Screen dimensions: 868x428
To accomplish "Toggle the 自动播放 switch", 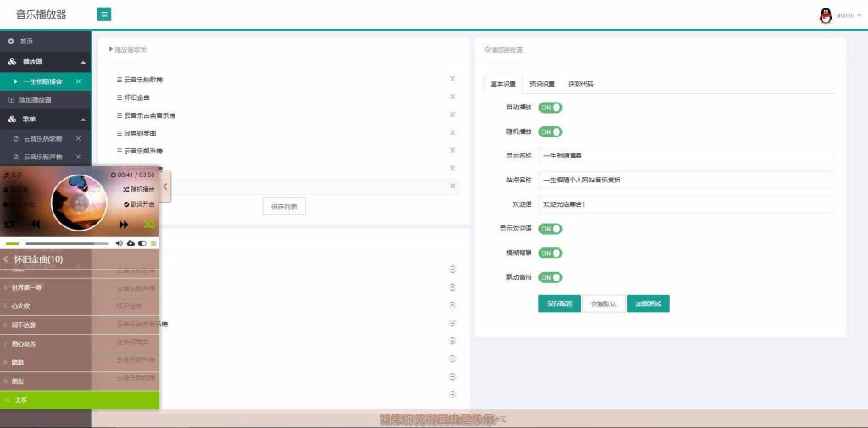I will pos(550,108).
